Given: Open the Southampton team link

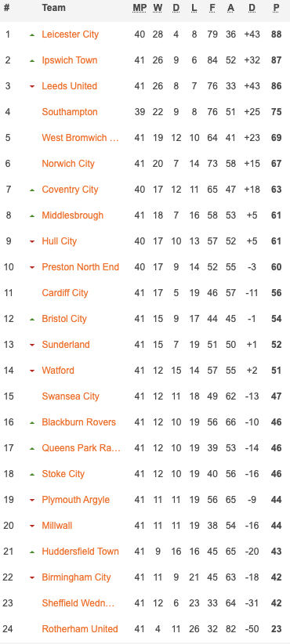Looking at the screenshot, I should (70, 112).
